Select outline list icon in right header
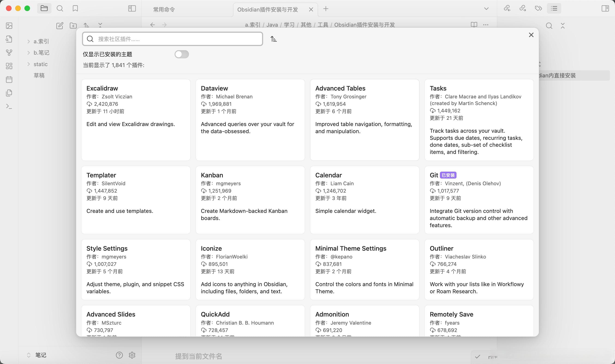 pos(554,8)
